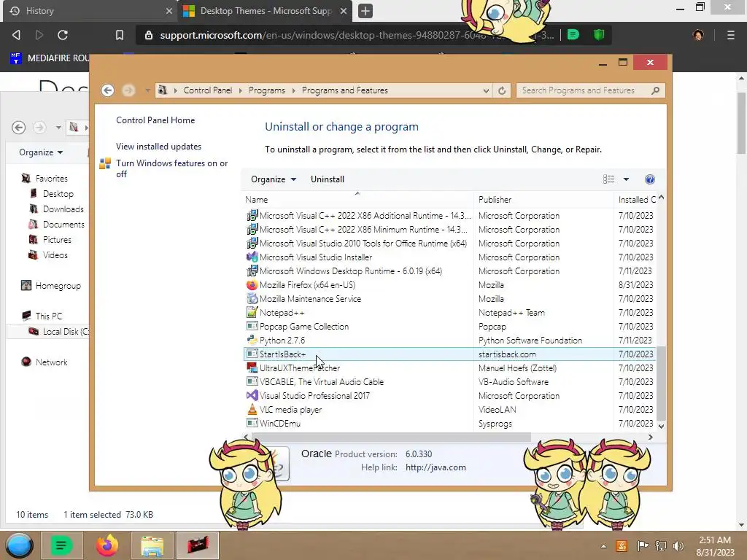Open browser hamburger menu
Viewport: 747px width, 560px height.
pos(730,35)
